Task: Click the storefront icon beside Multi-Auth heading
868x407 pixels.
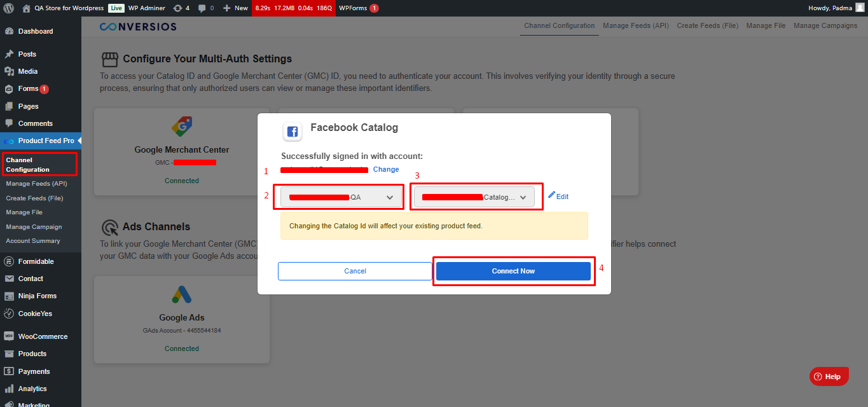Action: (x=110, y=59)
